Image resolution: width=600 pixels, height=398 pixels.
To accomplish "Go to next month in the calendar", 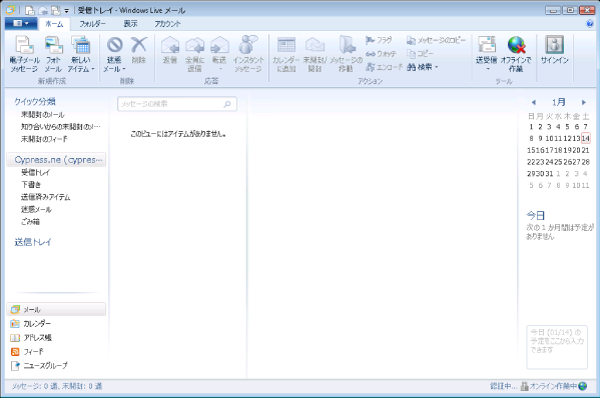I will [x=584, y=102].
